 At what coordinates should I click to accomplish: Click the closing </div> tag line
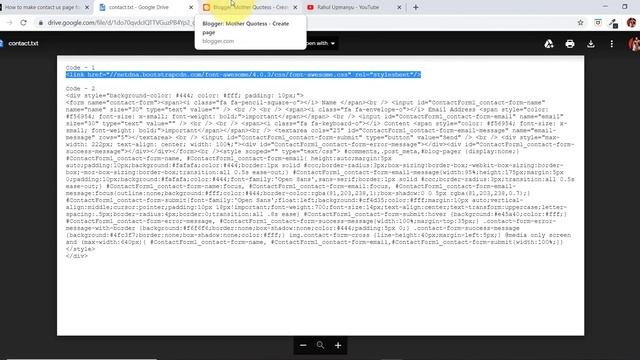(x=77, y=256)
